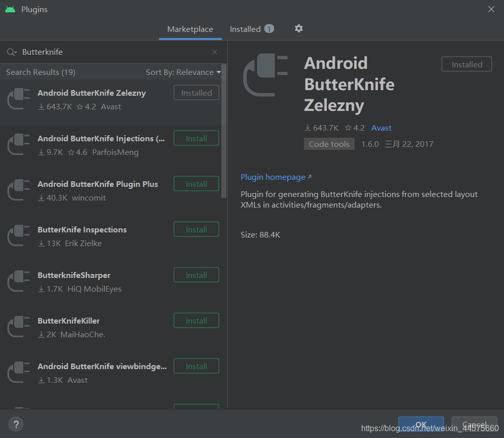Image resolution: width=504 pixels, height=438 pixels.
Task: Click the Code tools category tag
Action: pos(329,144)
